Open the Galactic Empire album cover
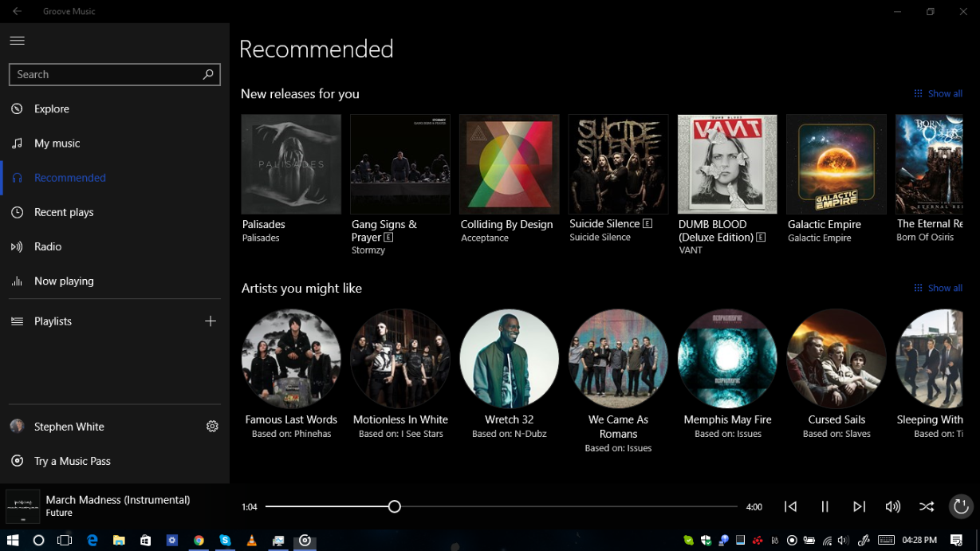The image size is (980, 551). pos(836,164)
